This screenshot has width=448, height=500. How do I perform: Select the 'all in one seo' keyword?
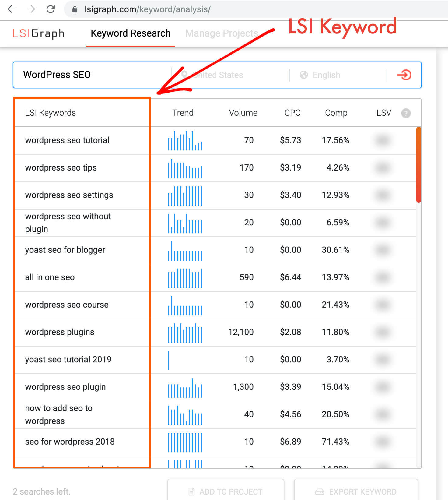(50, 277)
